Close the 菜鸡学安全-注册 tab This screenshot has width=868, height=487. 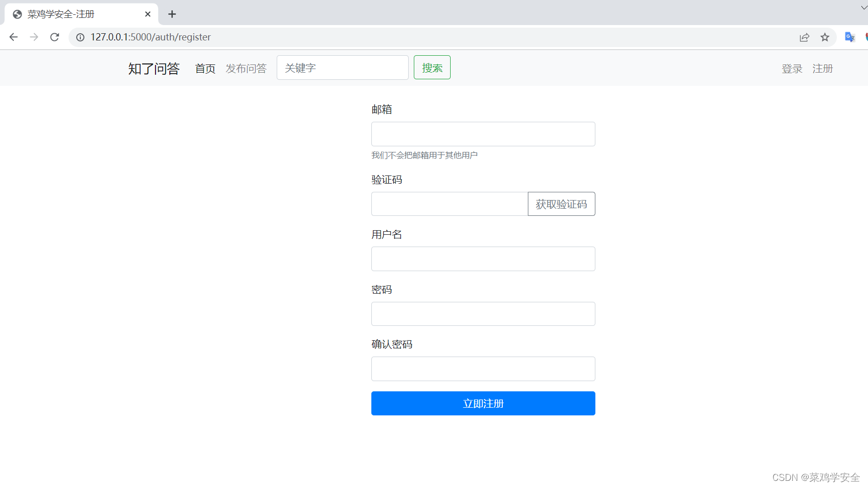[x=148, y=14]
